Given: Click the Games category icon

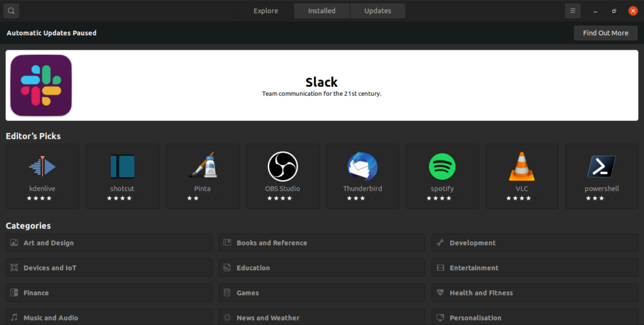Looking at the screenshot, I should [227, 293].
